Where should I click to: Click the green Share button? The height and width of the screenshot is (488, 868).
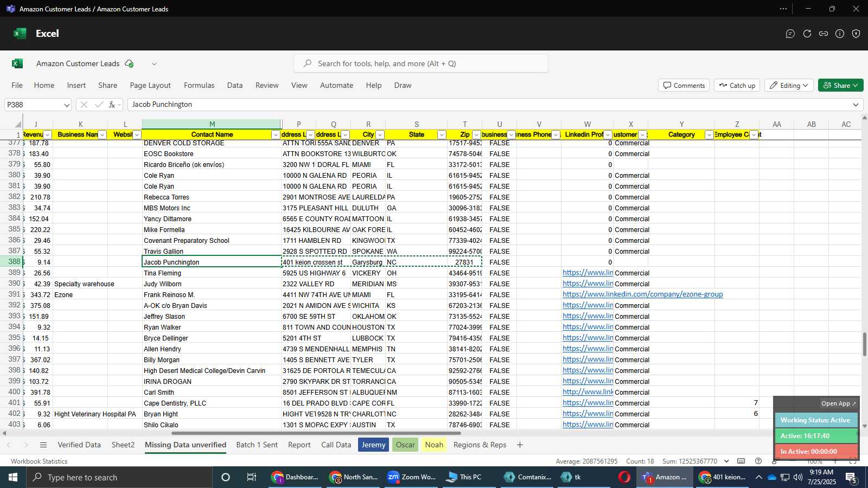[x=840, y=86]
